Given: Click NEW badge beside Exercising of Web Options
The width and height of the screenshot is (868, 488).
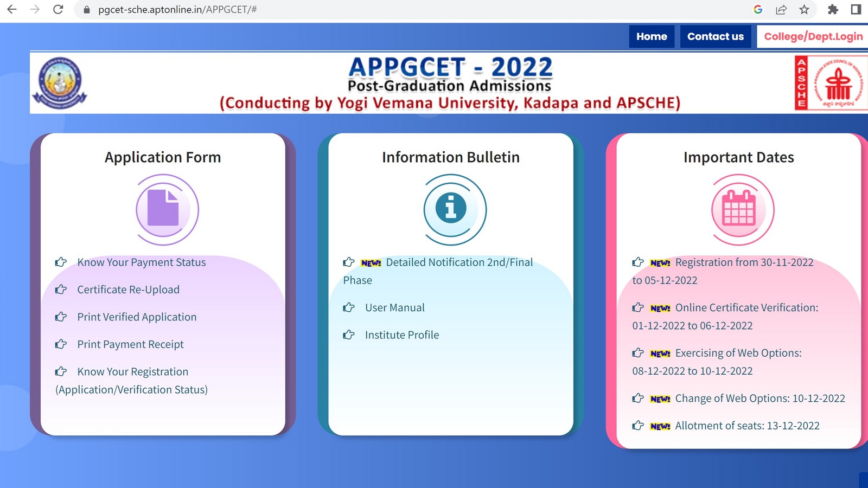Looking at the screenshot, I should point(660,354).
